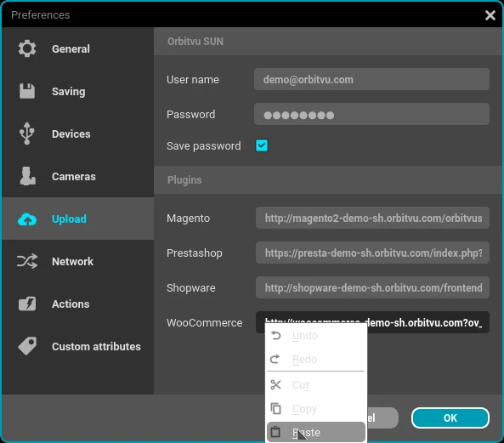Click the Paste clipboard icon
Image resolution: width=504 pixels, height=443 pixels.
tap(275, 432)
